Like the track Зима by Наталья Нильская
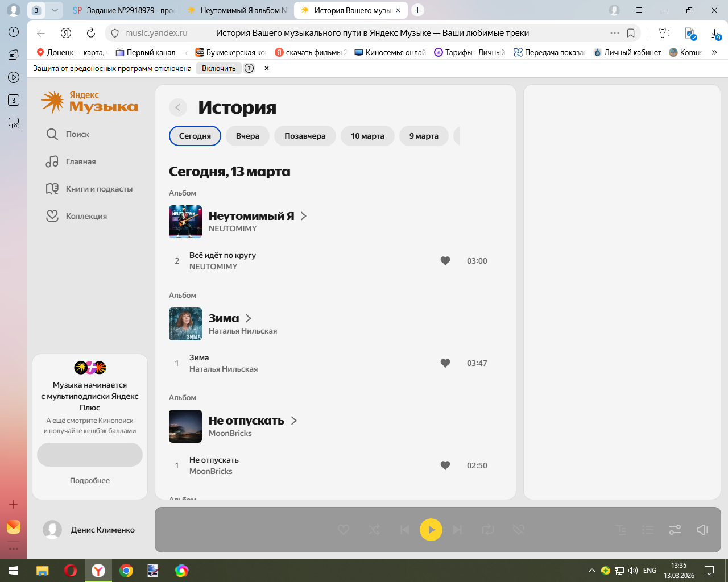This screenshot has height=582, width=728. [x=445, y=363]
